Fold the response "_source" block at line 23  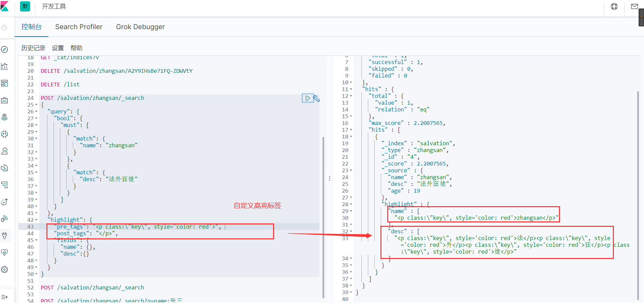[351, 171]
